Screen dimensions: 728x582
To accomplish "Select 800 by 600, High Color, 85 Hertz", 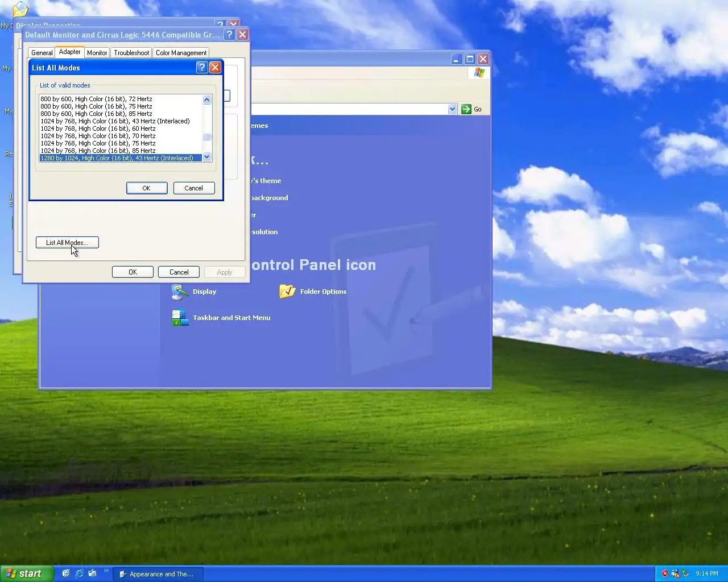I will 121,114.
